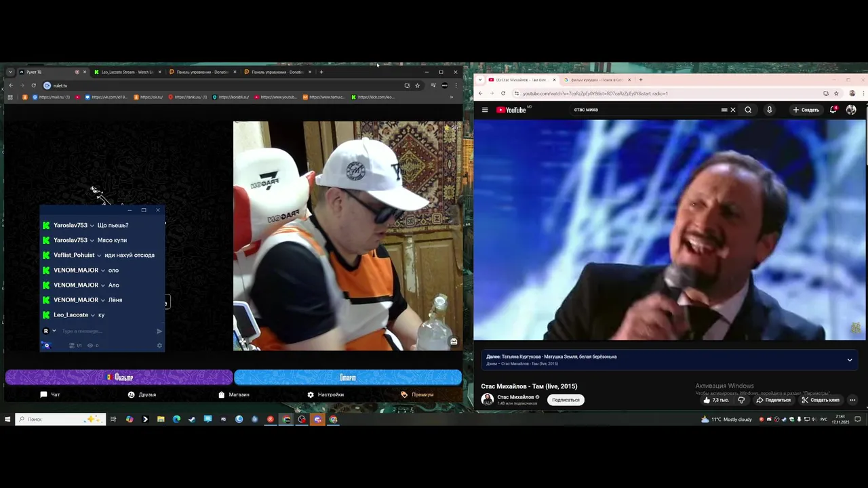Viewport: 868px width, 488px height.
Task: Open chat settings gear
Action: [x=159, y=346]
